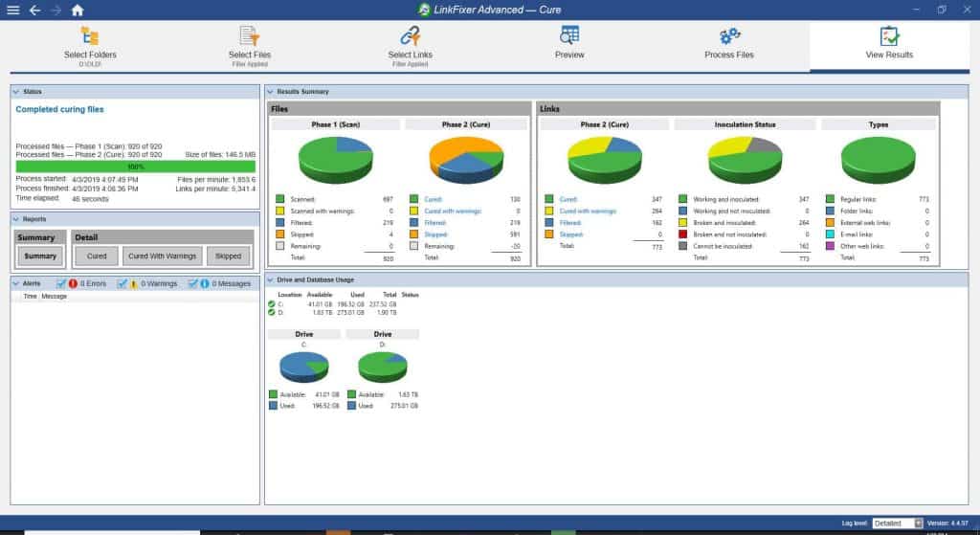The image size is (980, 535).
Task: Toggle the Errors alerts checkbox
Action: pos(60,283)
